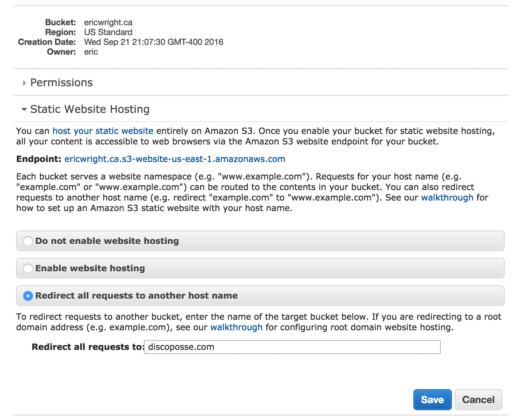The width and height of the screenshot is (513, 420).
Task: Click the 'Redirect all requests to:' field label
Action: (x=87, y=347)
